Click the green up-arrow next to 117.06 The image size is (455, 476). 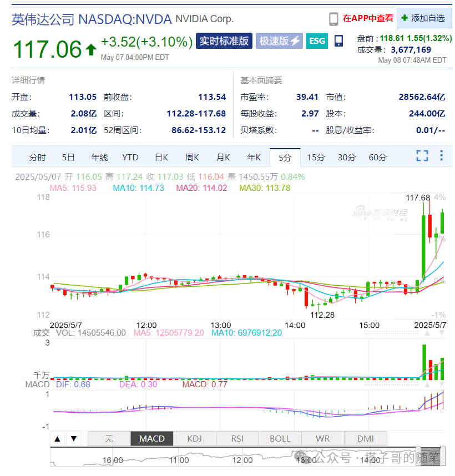pyautogui.click(x=91, y=50)
